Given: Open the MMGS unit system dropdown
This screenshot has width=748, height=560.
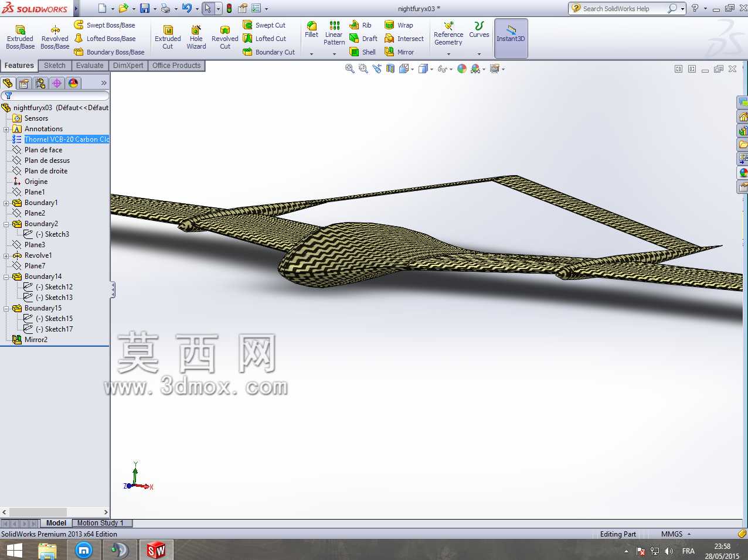Looking at the screenshot, I should pos(689,534).
